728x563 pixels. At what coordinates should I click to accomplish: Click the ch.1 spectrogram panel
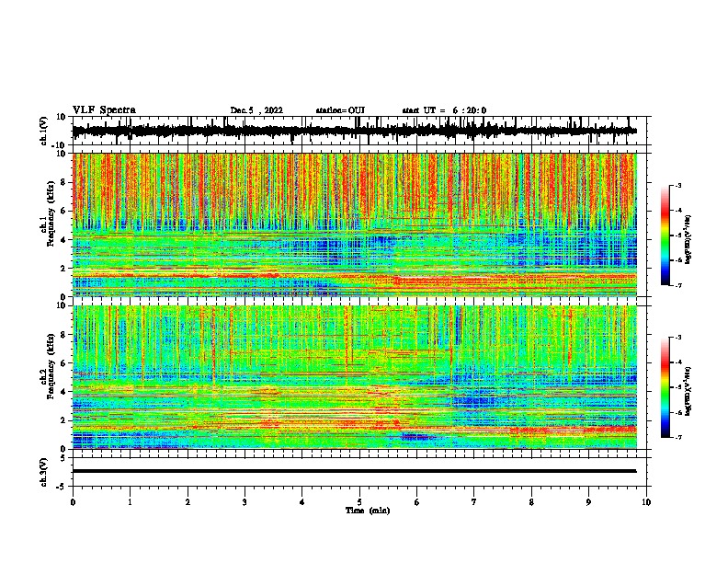click(354, 224)
